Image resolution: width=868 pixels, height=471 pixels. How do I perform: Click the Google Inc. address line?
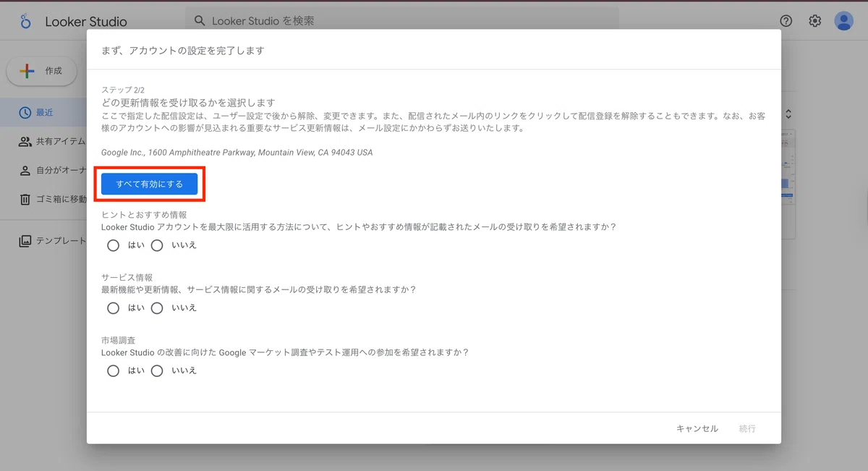[237, 153]
